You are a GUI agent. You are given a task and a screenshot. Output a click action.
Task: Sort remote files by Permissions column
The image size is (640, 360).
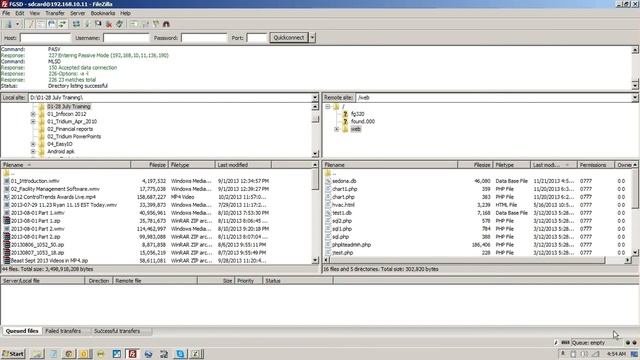click(x=596, y=165)
